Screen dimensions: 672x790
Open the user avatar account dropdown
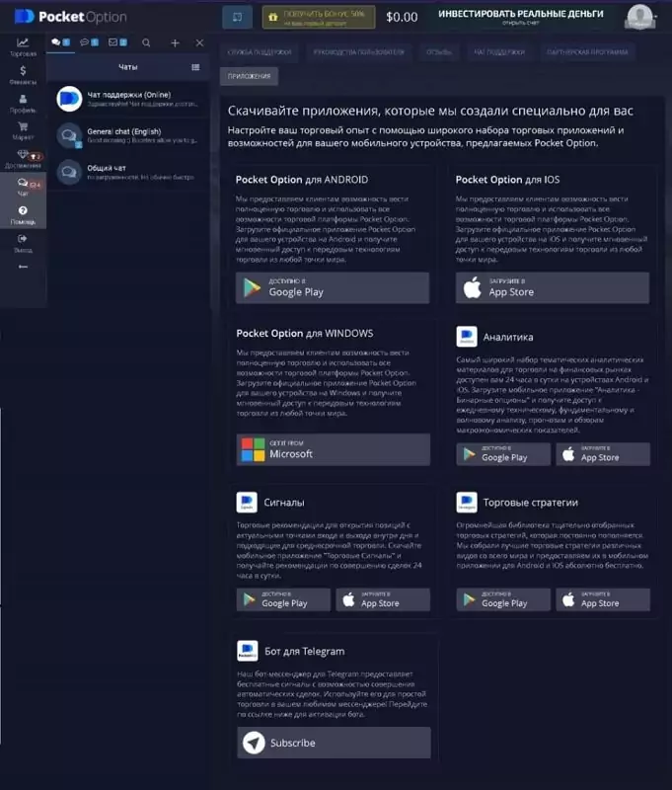pyautogui.click(x=641, y=17)
